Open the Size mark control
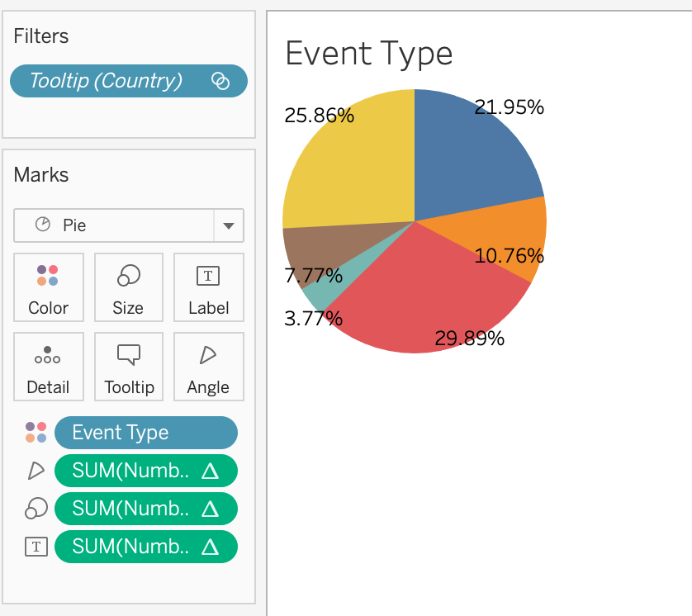 (128, 287)
